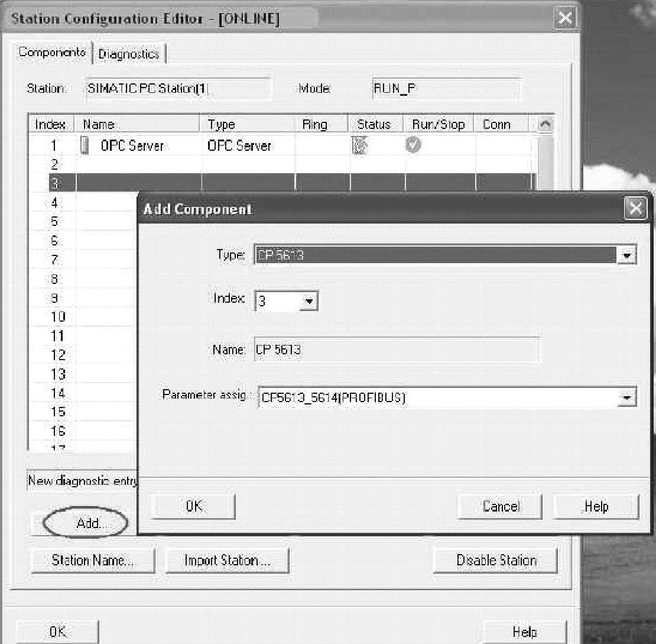Switch to the Diagnostics tab
656x644 pixels.
(x=129, y=54)
